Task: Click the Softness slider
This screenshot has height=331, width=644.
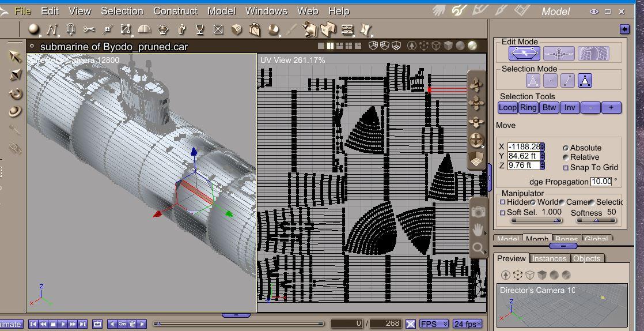Action: [x=596, y=221]
